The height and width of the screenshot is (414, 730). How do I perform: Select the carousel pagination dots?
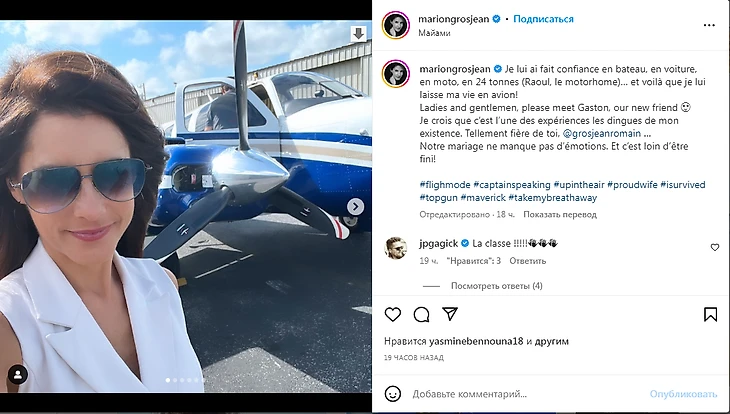coord(186,380)
